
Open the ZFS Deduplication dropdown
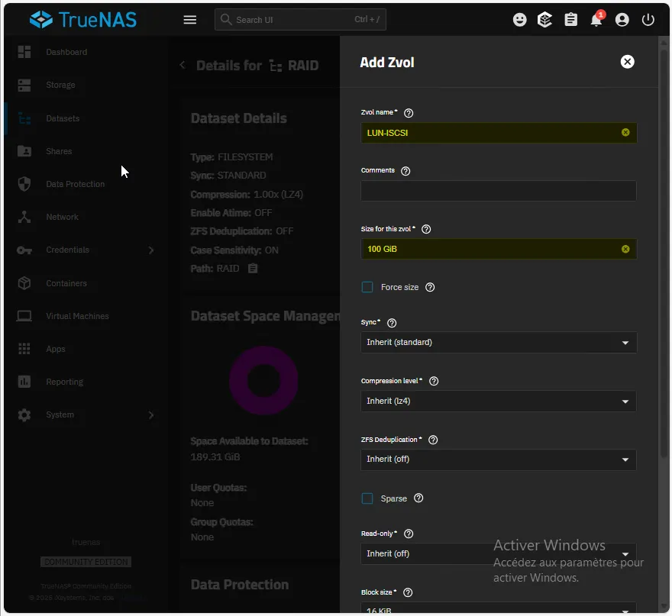498,460
